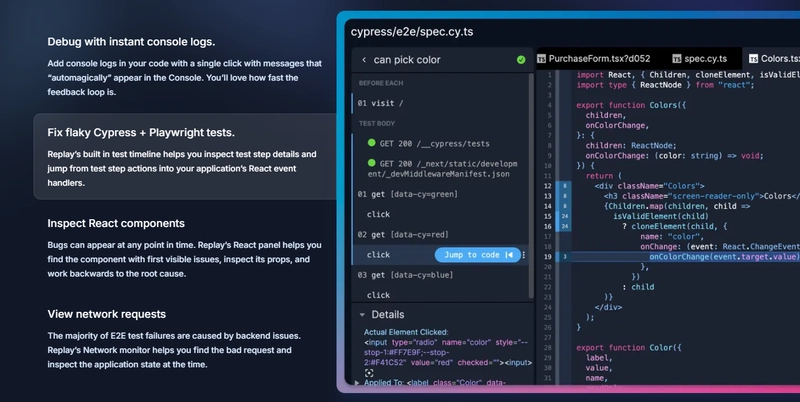
Task: Click line number 28 in the gutter
Action: click(547, 347)
